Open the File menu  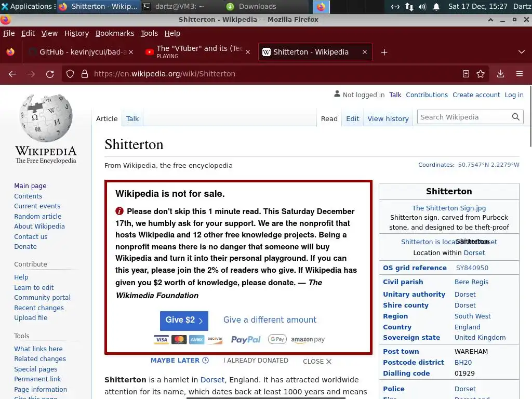9,33
